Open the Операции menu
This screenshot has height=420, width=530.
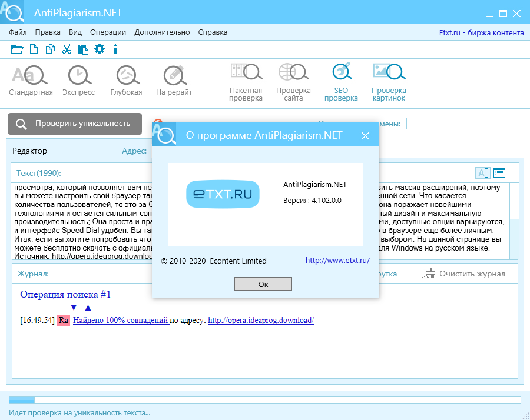point(108,32)
